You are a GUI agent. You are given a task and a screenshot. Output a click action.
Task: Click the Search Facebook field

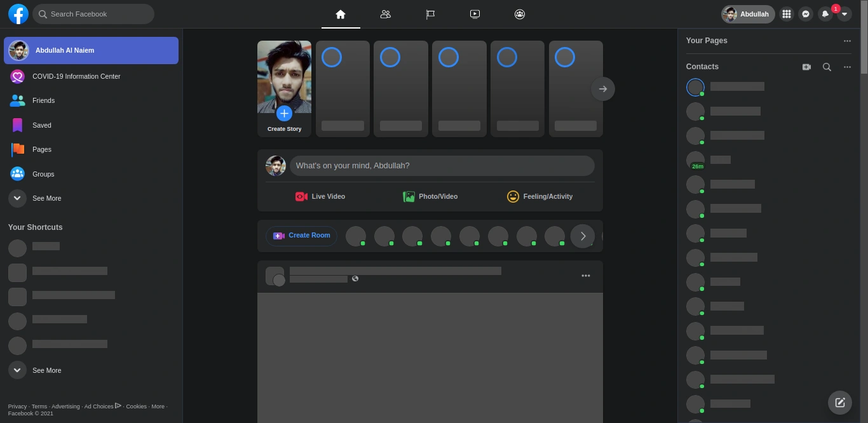pos(93,14)
